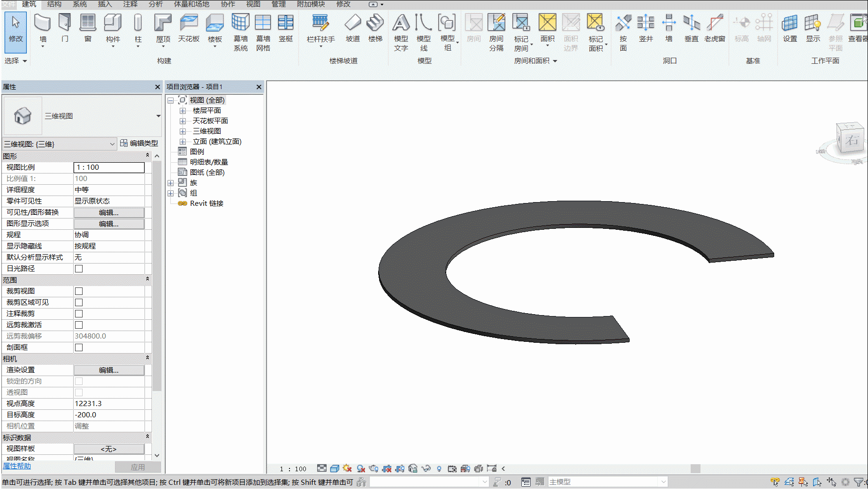Click the 视图比例 1:100 field
The image size is (868, 490).
(x=109, y=167)
